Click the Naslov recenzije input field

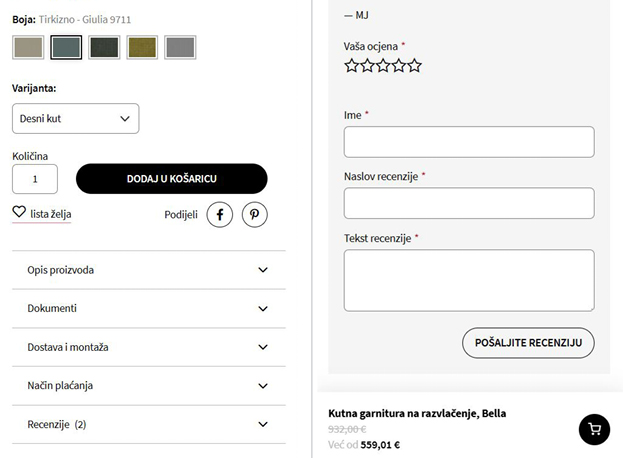(x=469, y=203)
